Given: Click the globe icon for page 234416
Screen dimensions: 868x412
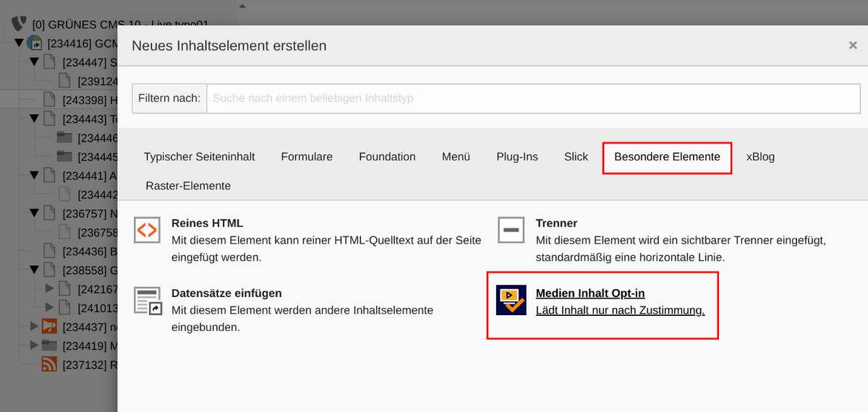Looking at the screenshot, I should click(35, 43).
